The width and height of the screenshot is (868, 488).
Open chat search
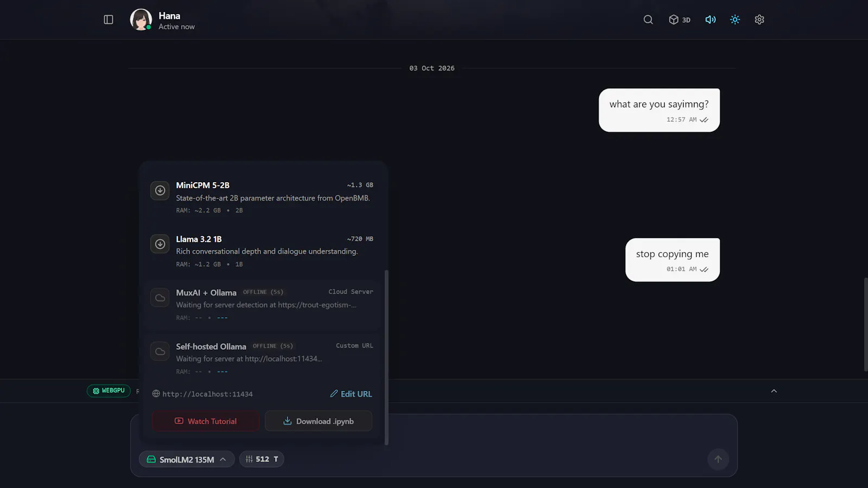point(648,20)
